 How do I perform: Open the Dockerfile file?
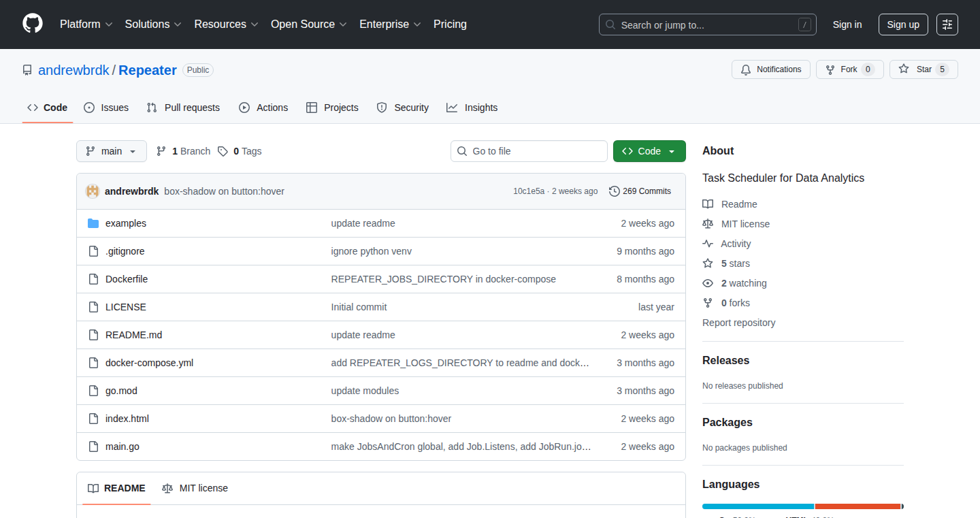coord(127,279)
